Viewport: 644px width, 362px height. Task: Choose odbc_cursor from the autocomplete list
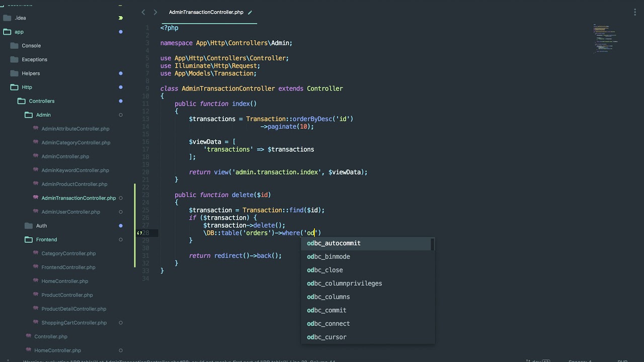click(368, 337)
